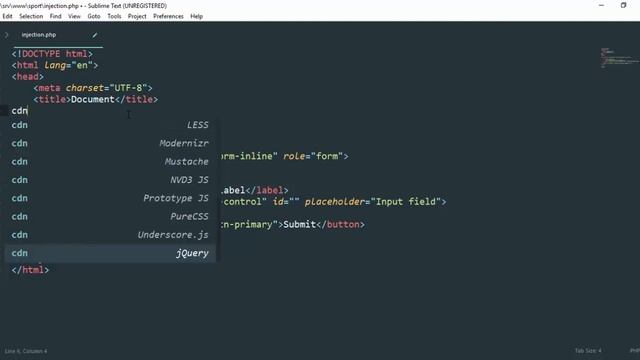Viewport: 640px width, 360px height.
Task: Open the Find menu
Action: [x=56, y=16]
